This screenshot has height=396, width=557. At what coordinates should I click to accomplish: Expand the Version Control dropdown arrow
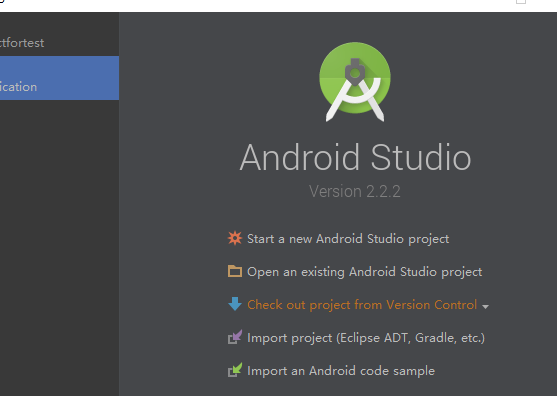[485, 306]
